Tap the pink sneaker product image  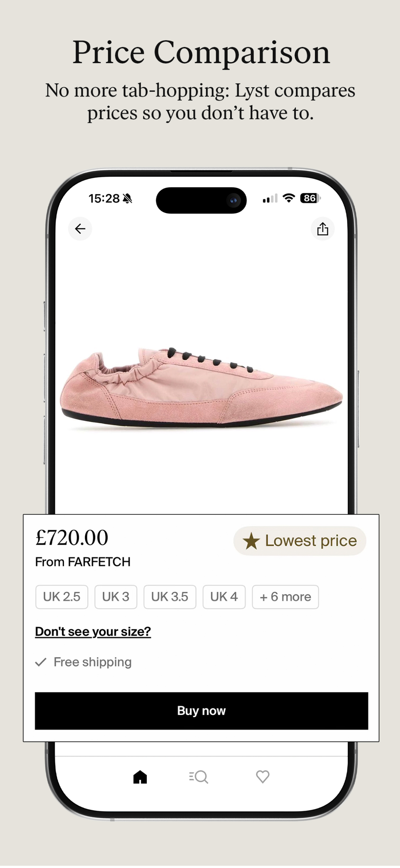(201, 387)
